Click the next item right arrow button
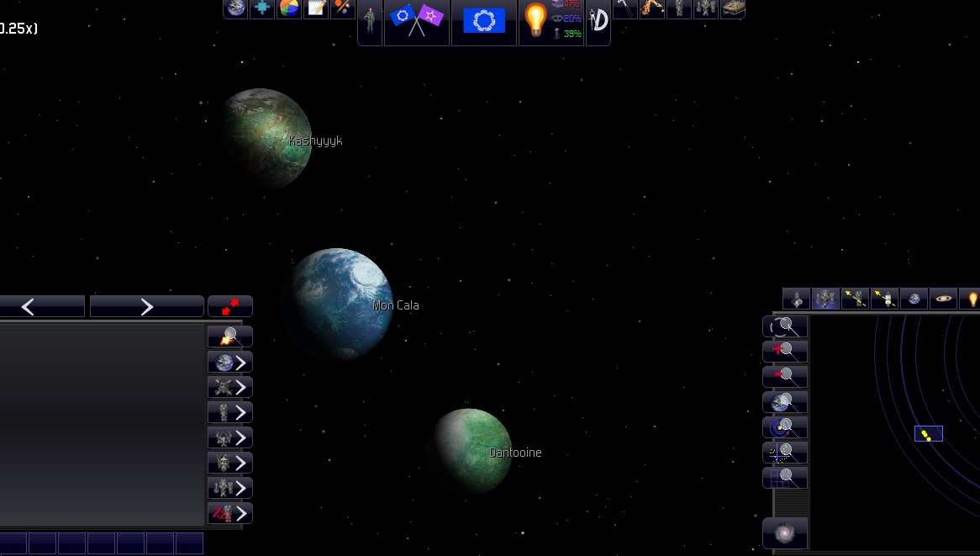The height and width of the screenshot is (556, 980). click(147, 306)
